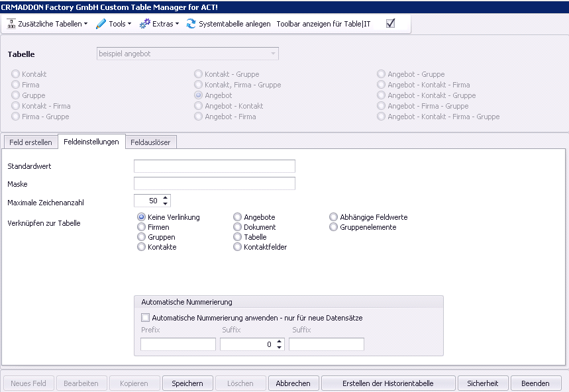Select Angebot - Kontakt - Firma radio option
569x392 pixels.
pyautogui.click(x=381, y=85)
